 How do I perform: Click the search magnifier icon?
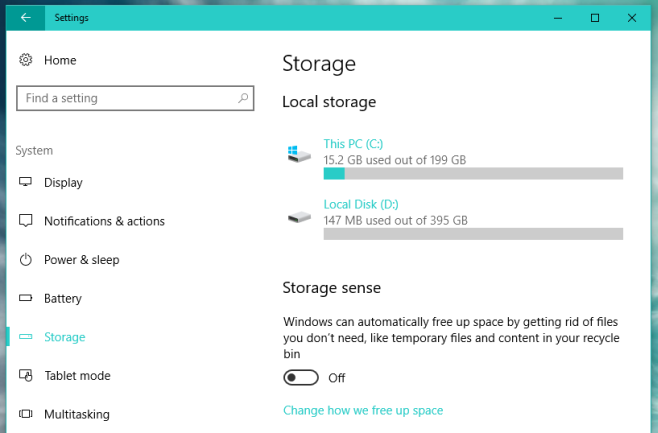click(x=243, y=98)
